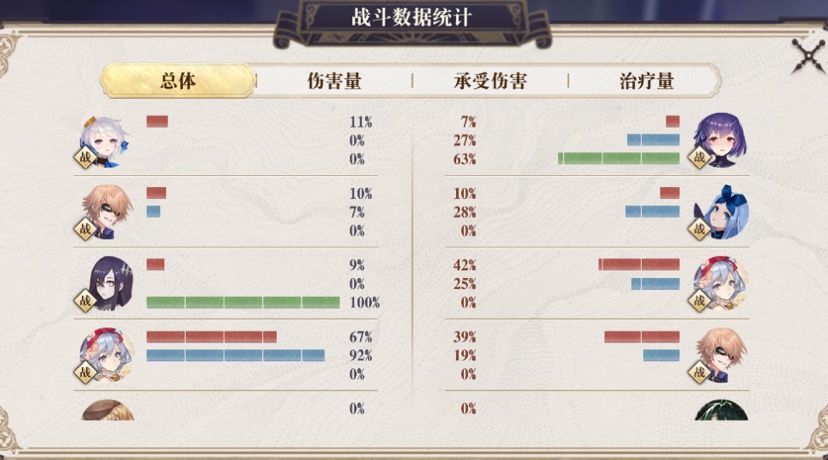Tap the partially visible brown-hat character portrait
The height and width of the screenshot is (460, 828).
(x=108, y=410)
